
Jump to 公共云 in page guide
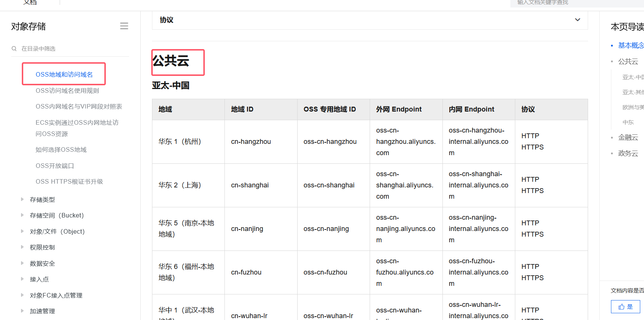(x=628, y=61)
